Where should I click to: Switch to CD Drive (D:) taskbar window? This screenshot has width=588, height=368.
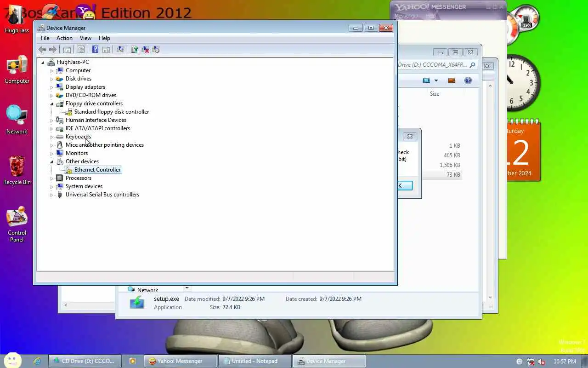pyautogui.click(x=85, y=361)
